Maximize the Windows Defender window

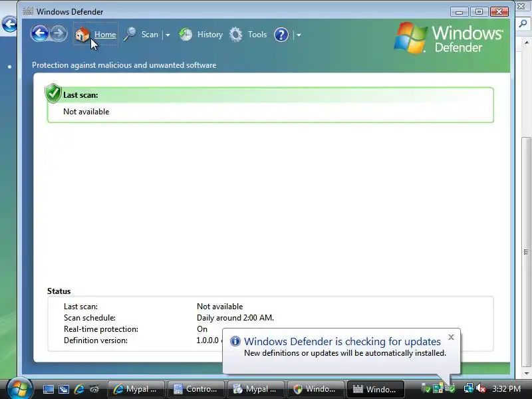pyautogui.click(x=479, y=12)
